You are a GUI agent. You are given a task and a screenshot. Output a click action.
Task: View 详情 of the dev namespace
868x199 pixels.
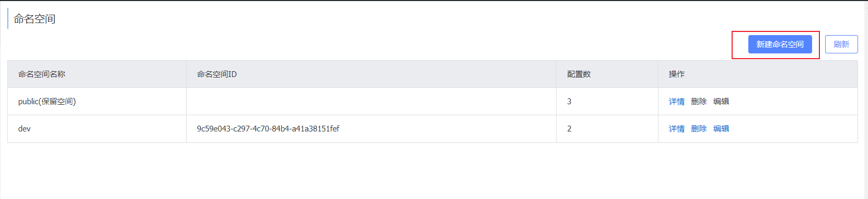tap(677, 129)
